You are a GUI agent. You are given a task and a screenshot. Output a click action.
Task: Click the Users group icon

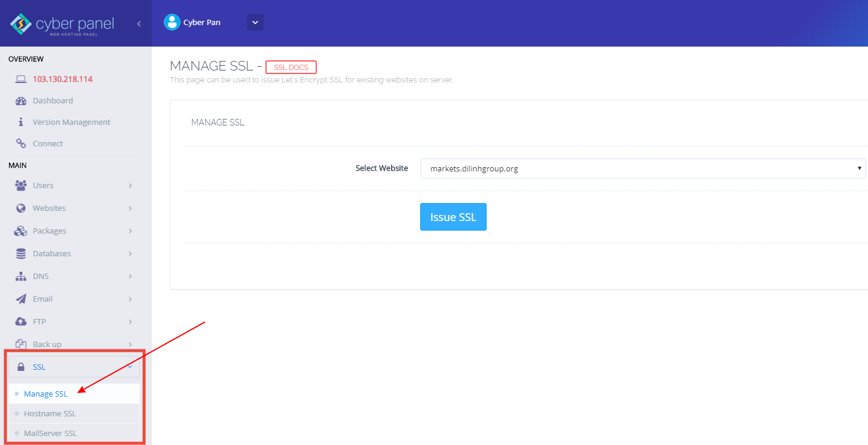(21, 185)
